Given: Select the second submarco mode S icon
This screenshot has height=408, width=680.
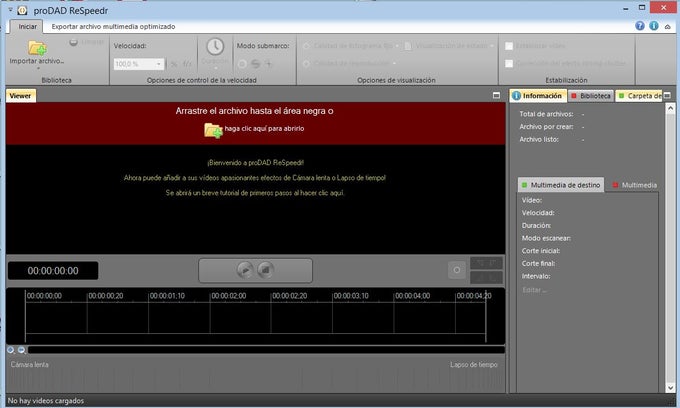Looking at the screenshot, I should [x=256, y=64].
